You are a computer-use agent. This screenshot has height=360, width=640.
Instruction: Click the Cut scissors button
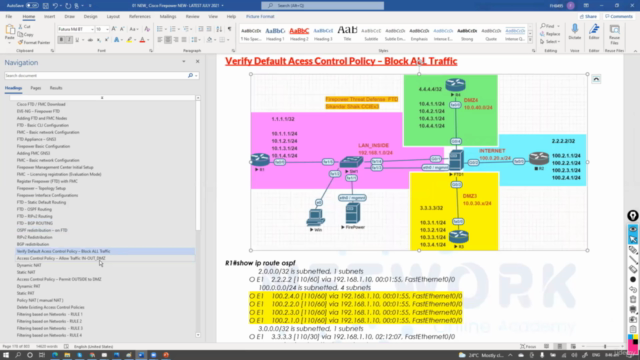pyautogui.click(x=24, y=27)
